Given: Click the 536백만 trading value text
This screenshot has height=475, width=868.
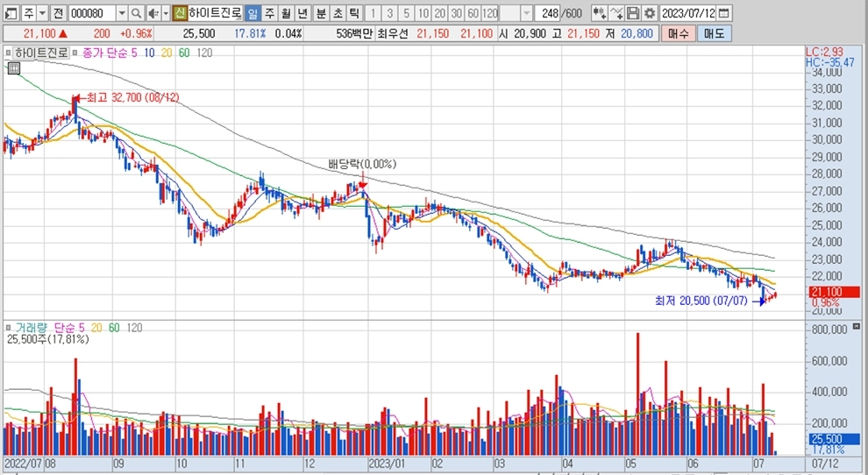Looking at the screenshot, I should pyautogui.click(x=353, y=33).
